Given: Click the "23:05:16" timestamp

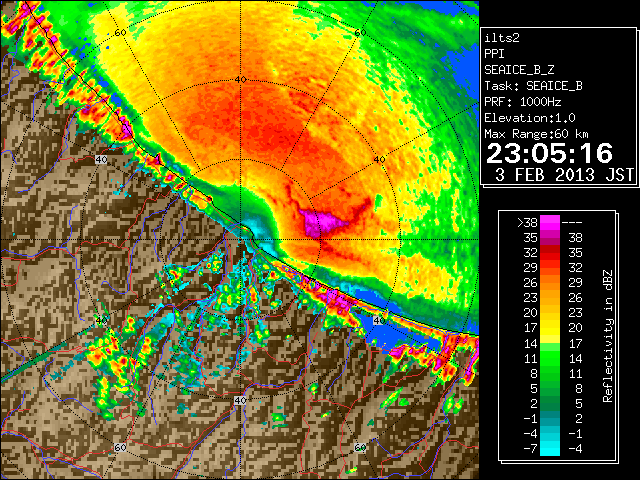Looking at the screenshot, I should (549, 153).
